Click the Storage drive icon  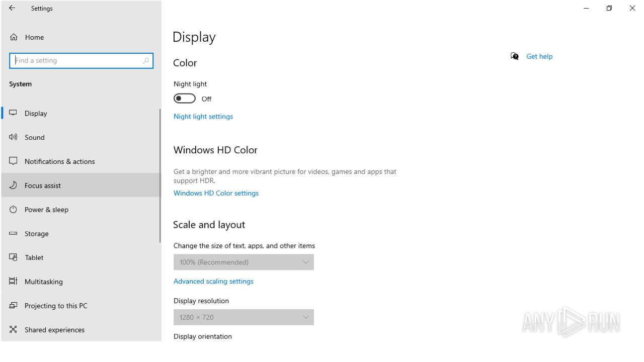click(13, 233)
